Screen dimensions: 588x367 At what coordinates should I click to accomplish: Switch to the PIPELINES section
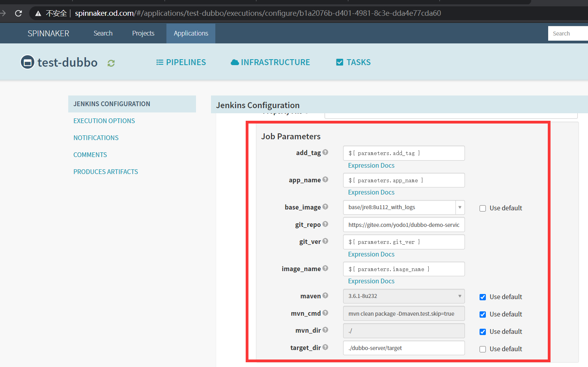[181, 62]
